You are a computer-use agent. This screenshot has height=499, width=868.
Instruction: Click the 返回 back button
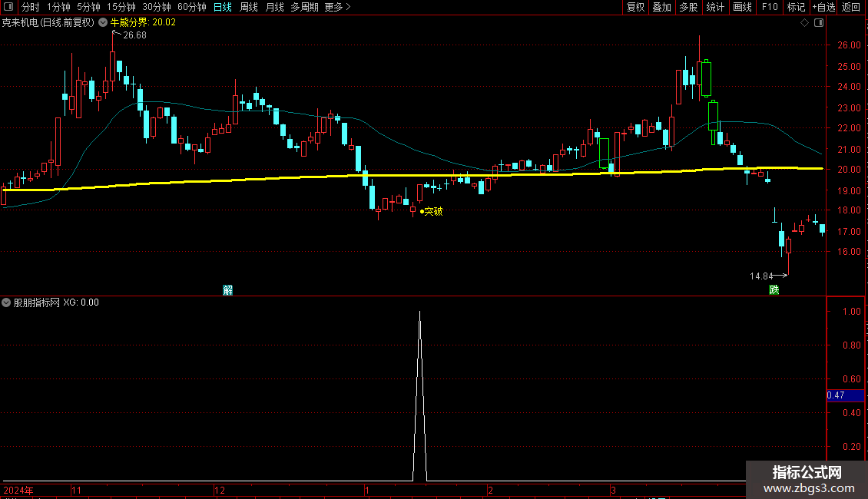pos(851,7)
